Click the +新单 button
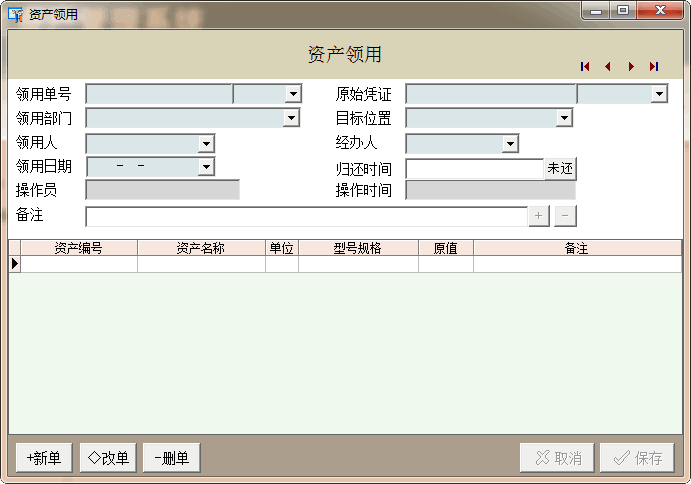This screenshot has width=691, height=484. coord(44,458)
